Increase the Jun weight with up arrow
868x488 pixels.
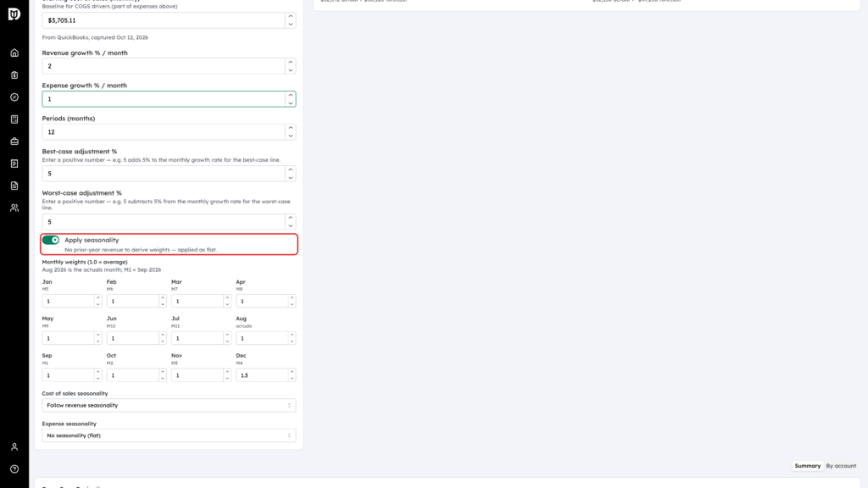click(163, 335)
